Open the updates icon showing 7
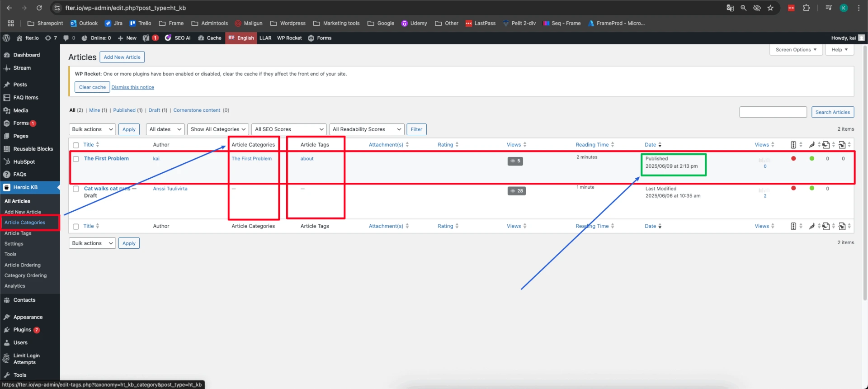The image size is (868, 389). [51, 38]
